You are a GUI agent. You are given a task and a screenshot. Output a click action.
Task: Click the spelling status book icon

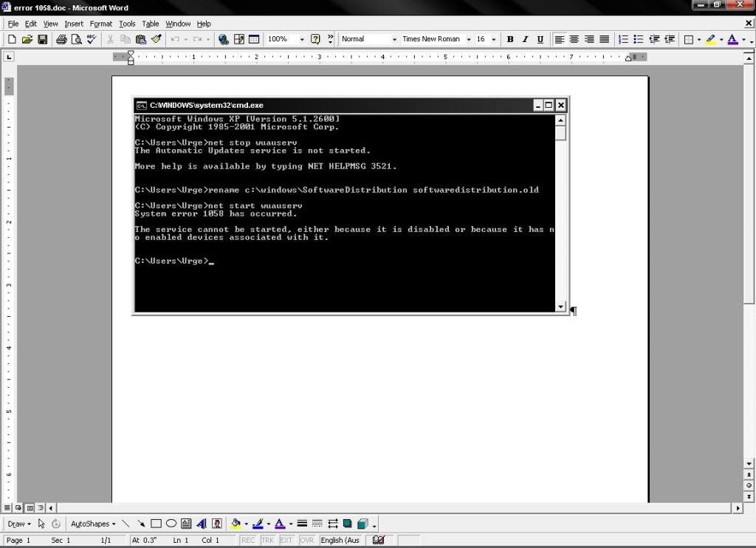(x=379, y=541)
